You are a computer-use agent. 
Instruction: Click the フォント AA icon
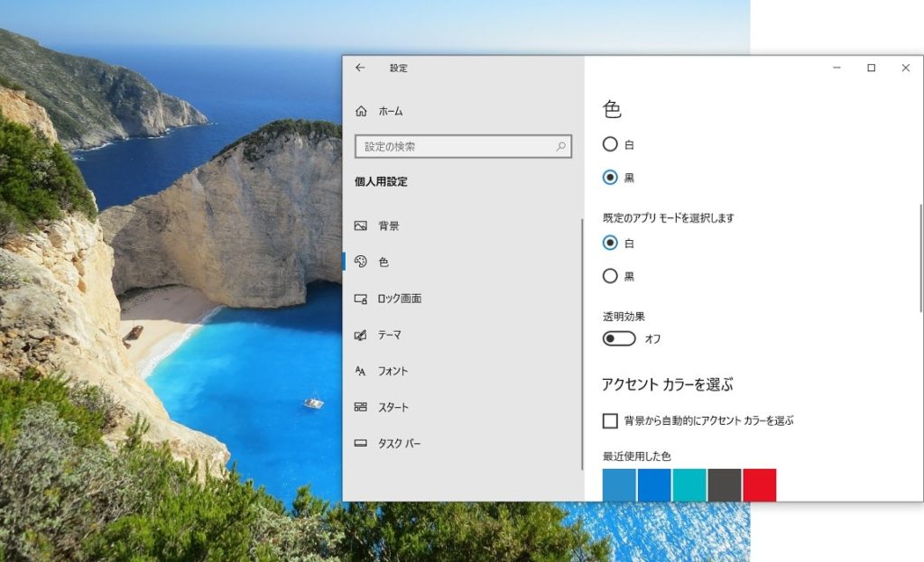[x=361, y=371]
